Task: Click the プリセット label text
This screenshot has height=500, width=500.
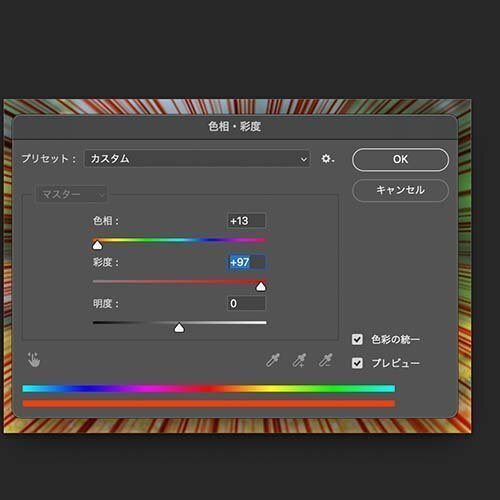Action: pos(49,159)
